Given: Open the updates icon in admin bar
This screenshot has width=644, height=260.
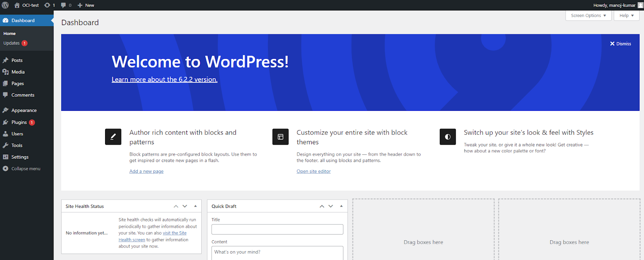Looking at the screenshot, I should coord(47,5).
